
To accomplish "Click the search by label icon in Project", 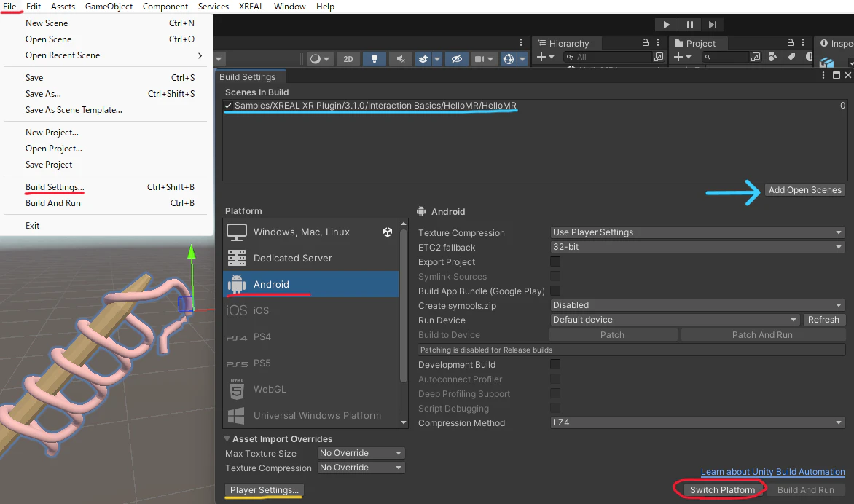I will [792, 56].
